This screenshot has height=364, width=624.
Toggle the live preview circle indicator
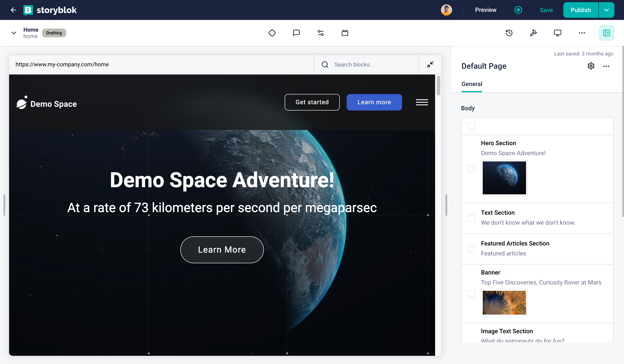point(518,10)
